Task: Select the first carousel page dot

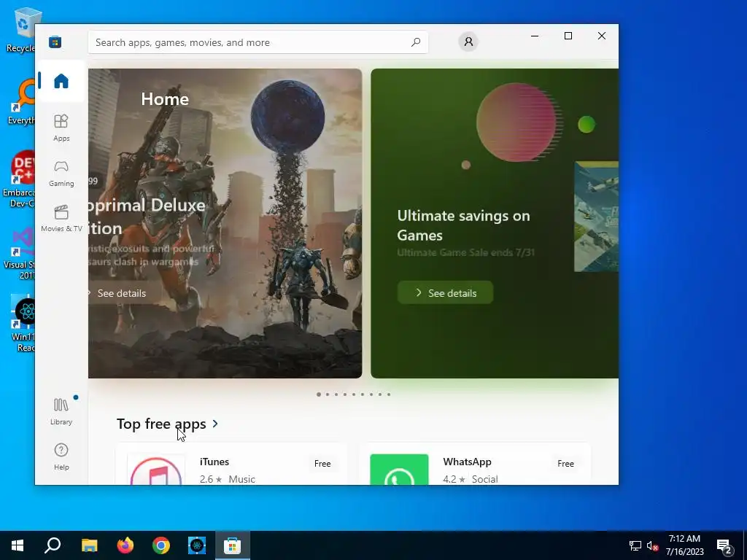Action: pos(319,394)
